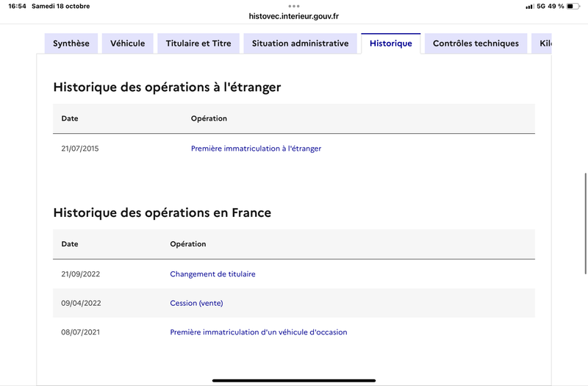This screenshot has height=386, width=588.
Task: Open Première immatriculation d'un véhicule d'occasion
Action: (258, 332)
